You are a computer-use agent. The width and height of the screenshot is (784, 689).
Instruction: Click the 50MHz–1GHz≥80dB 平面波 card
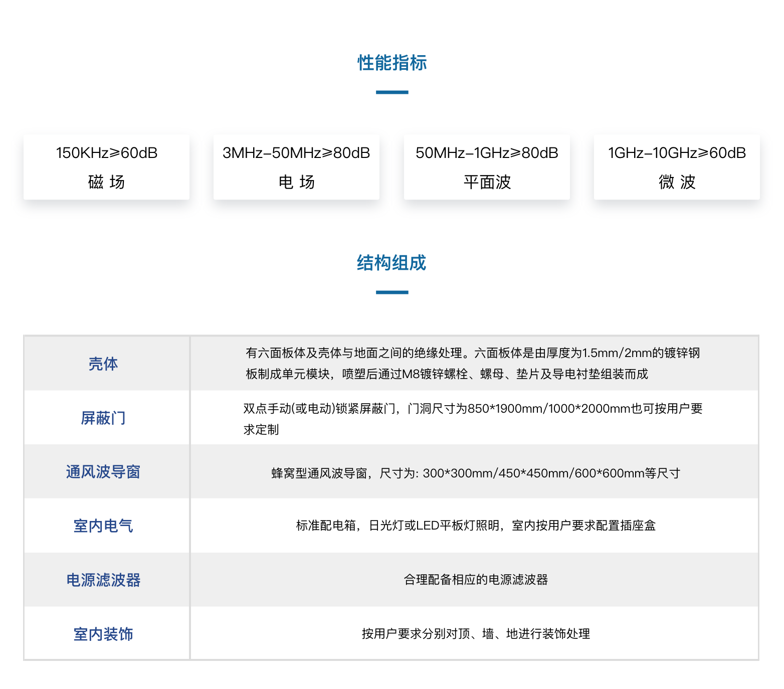487,167
